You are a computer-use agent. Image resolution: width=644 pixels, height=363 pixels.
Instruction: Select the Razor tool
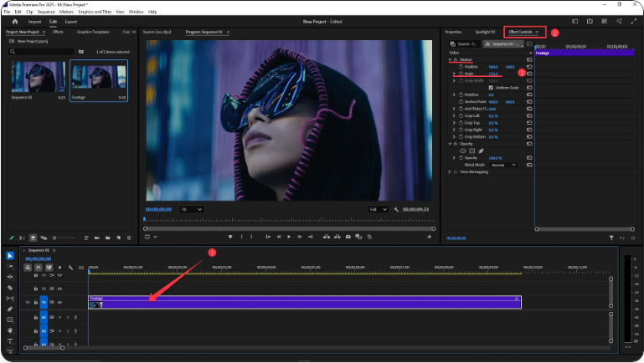click(x=10, y=288)
